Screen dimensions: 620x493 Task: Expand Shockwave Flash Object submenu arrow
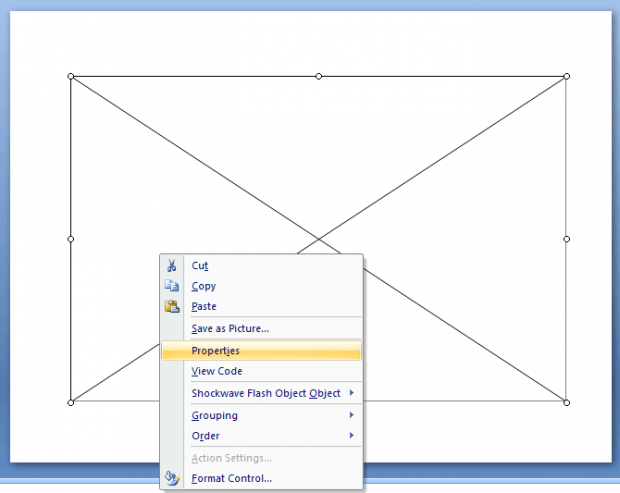(x=352, y=393)
